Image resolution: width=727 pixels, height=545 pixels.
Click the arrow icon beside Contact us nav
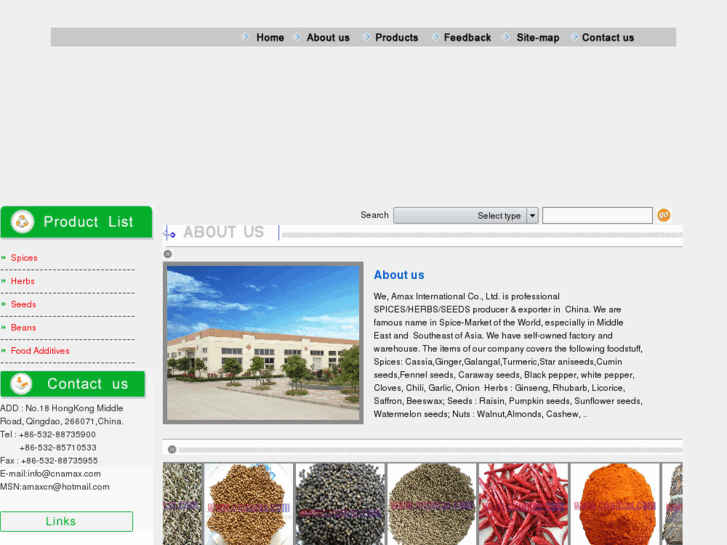(x=575, y=37)
